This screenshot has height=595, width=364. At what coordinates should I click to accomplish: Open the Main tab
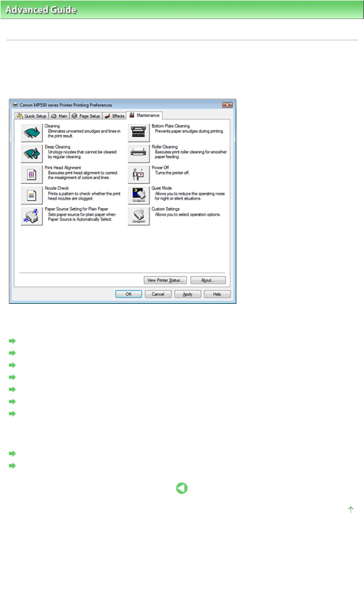coord(59,116)
